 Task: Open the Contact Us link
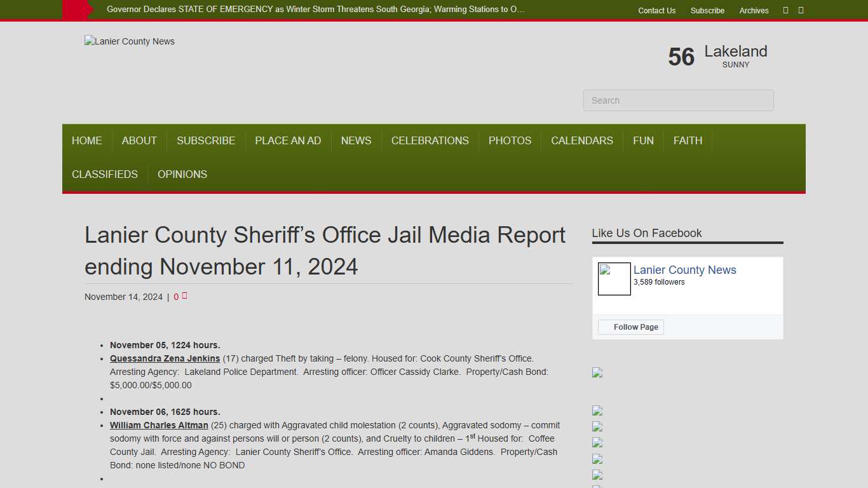coord(656,10)
